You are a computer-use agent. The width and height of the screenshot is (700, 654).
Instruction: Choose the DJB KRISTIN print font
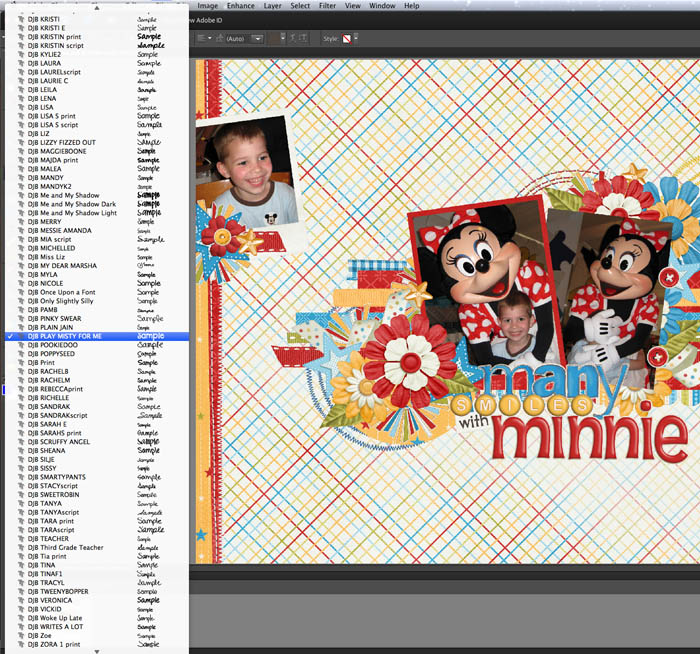click(x=97, y=37)
